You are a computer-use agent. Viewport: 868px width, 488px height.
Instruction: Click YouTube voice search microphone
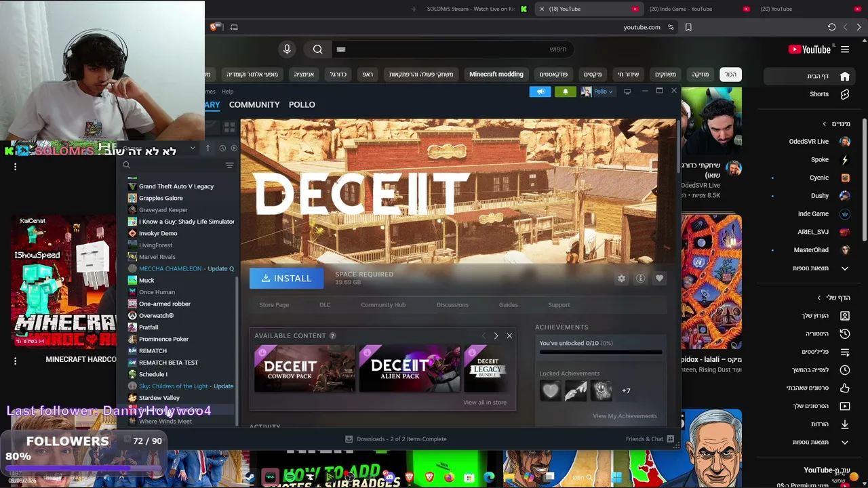[287, 49]
